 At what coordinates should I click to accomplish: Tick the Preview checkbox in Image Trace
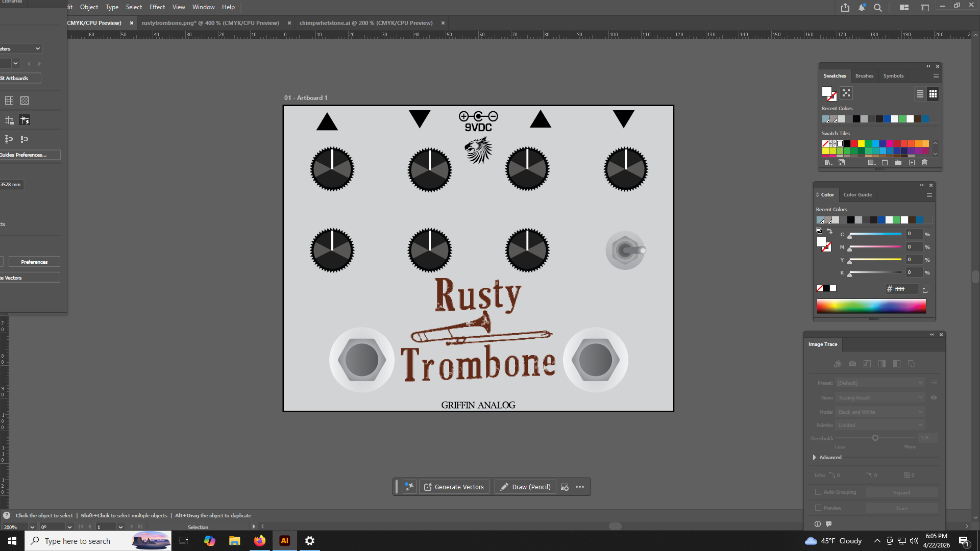click(818, 508)
